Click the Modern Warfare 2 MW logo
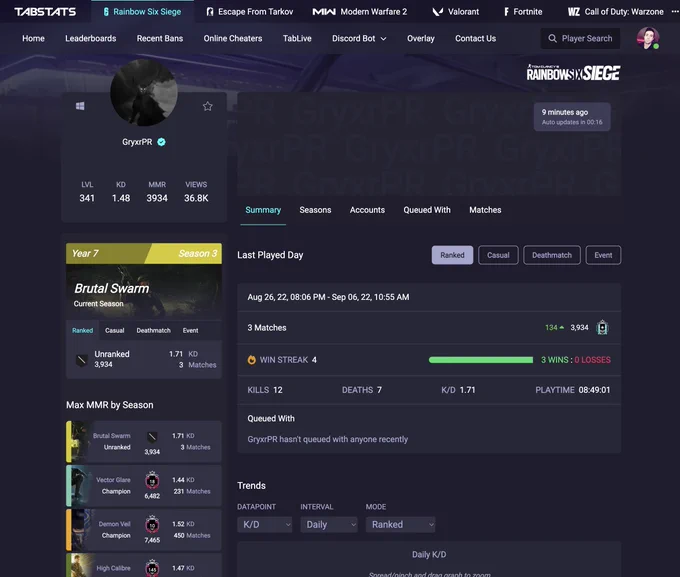 pyautogui.click(x=324, y=12)
